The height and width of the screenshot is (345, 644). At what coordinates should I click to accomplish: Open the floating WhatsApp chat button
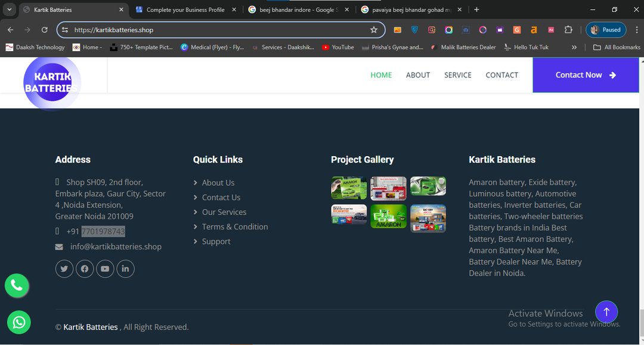19,322
